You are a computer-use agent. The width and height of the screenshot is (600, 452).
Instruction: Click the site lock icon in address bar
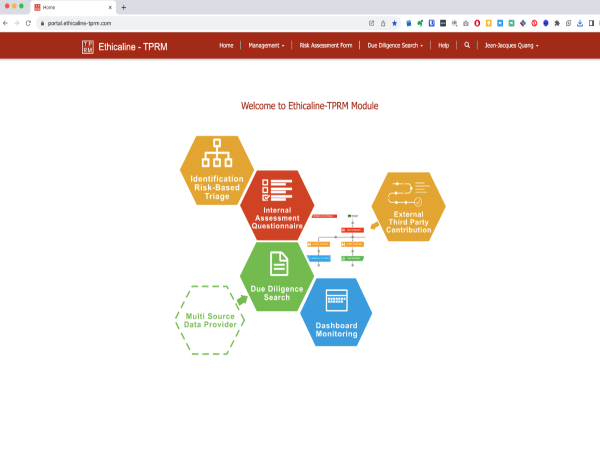42,23
